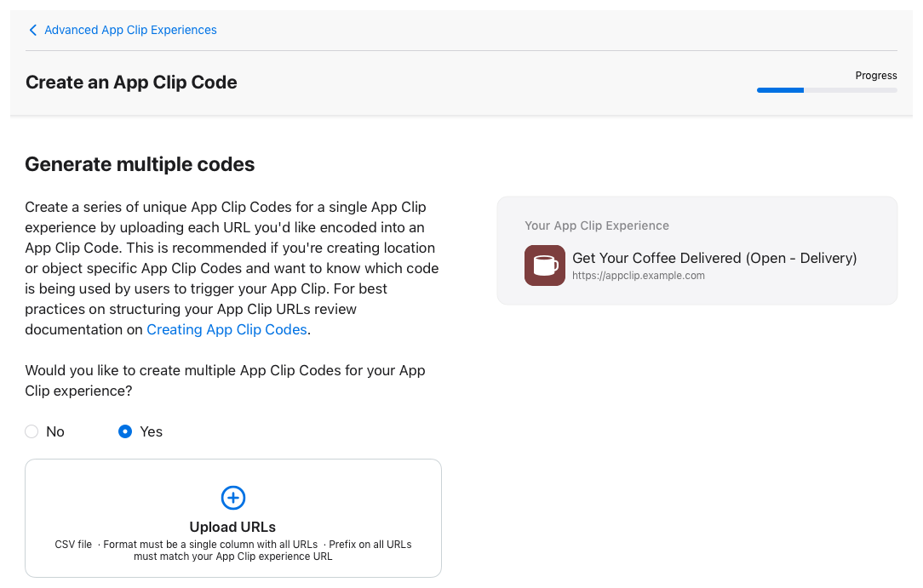Click the back arrow beside Advanced App Clip Experiences
The image size is (923, 588).
pyautogui.click(x=32, y=30)
